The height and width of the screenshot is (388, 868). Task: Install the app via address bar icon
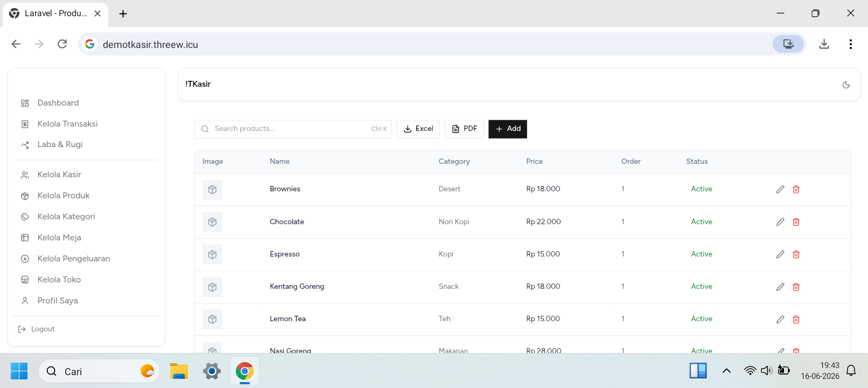pos(788,44)
